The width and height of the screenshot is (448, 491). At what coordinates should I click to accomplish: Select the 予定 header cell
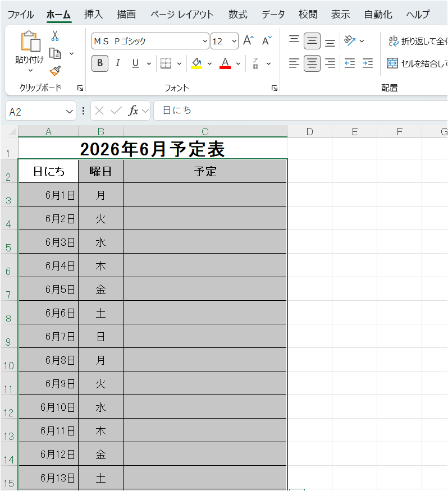pyautogui.click(x=205, y=172)
